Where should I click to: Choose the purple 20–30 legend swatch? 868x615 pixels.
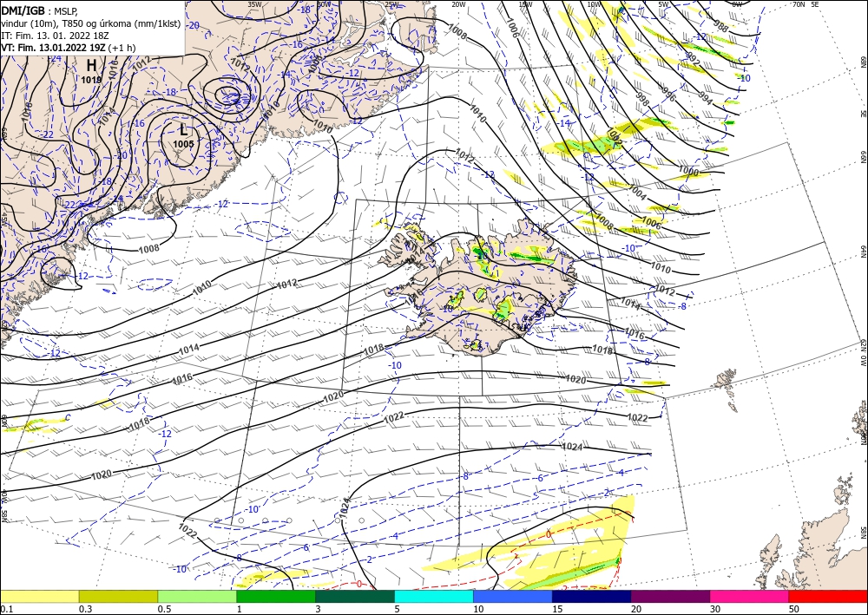click(x=670, y=596)
